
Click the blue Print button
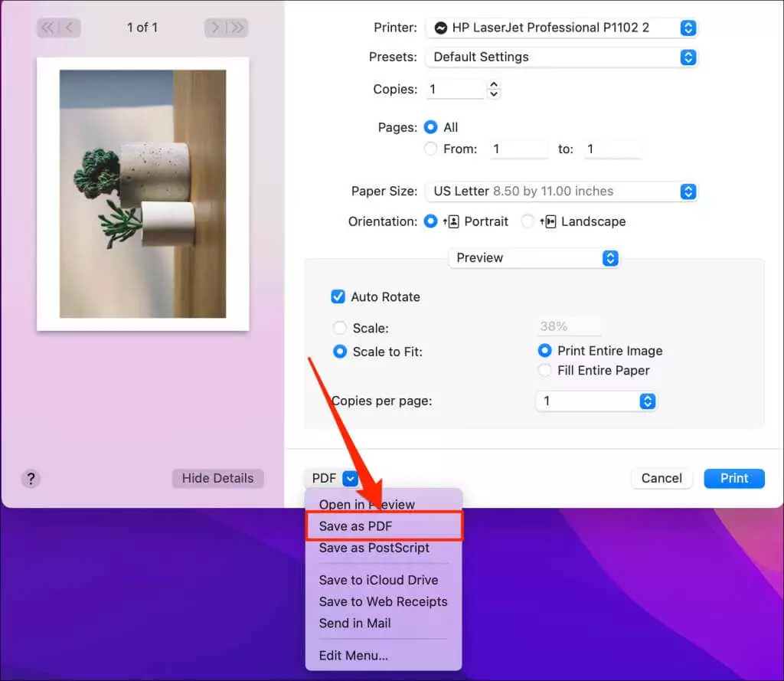(734, 479)
